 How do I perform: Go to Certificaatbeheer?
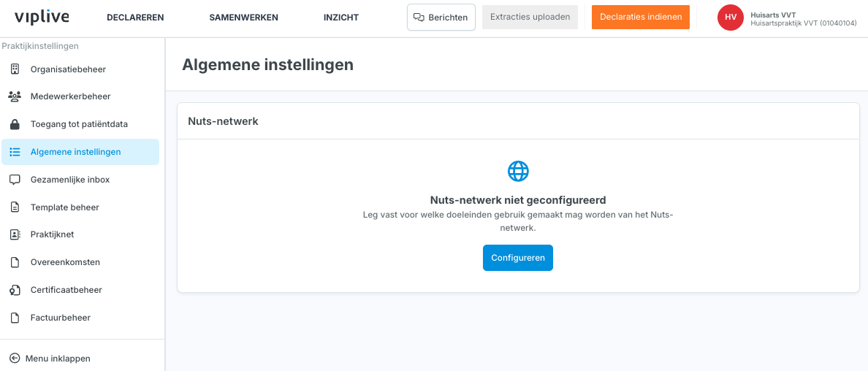[x=80, y=290]
